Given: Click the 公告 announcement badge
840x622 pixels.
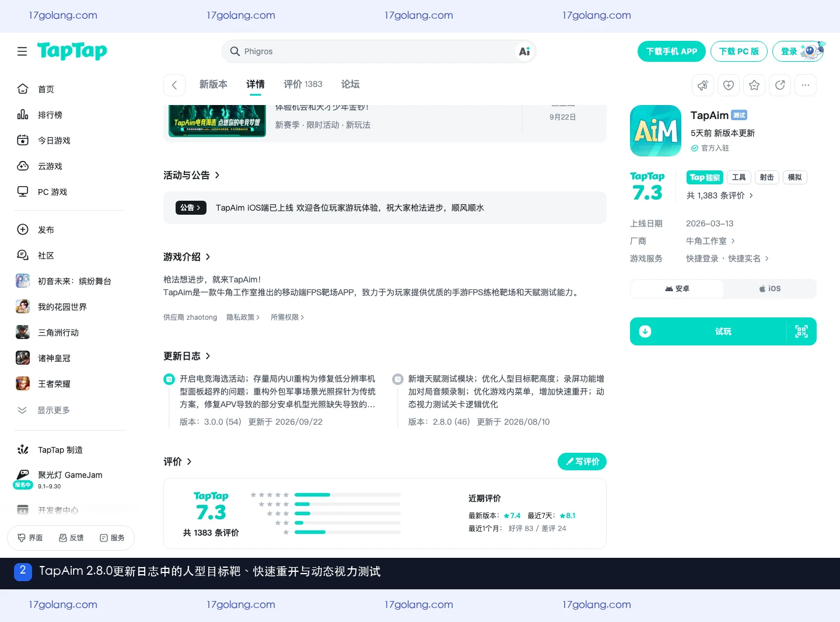Looking at the screenshot, I should click(191, 208).
